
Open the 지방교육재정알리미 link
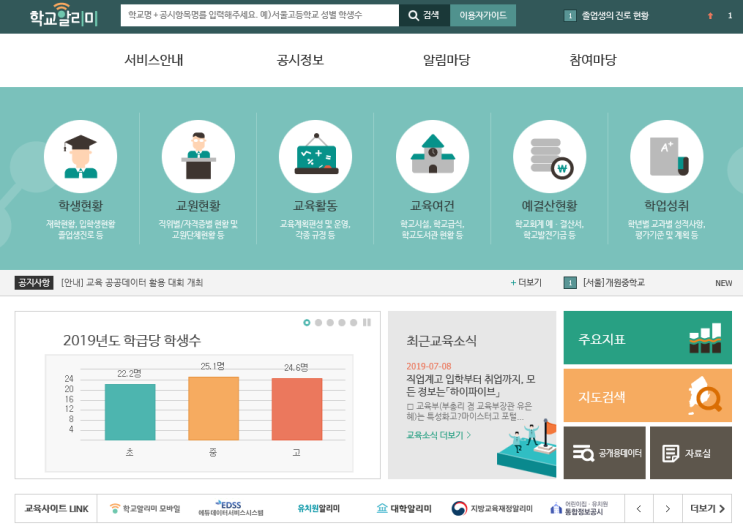click(492, 508)
